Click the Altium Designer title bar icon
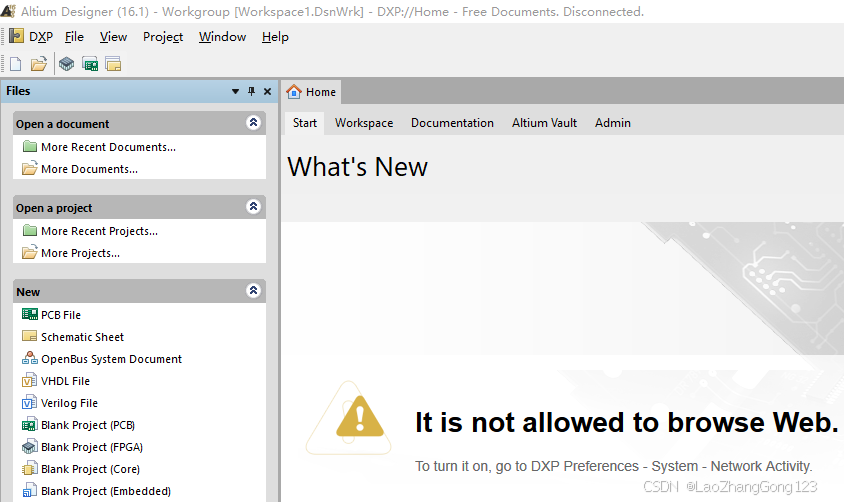The width and height of the screenshot is (844, 502). [x=8, y=11]
